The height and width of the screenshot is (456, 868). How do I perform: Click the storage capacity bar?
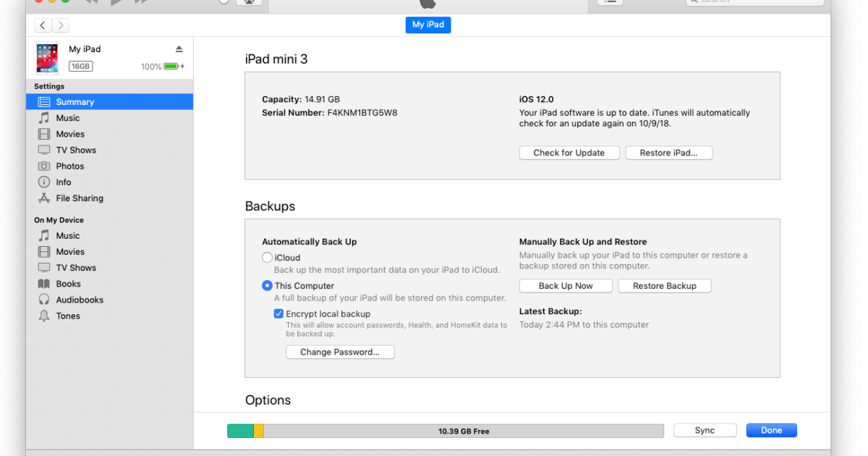click(x=445, y=431)
